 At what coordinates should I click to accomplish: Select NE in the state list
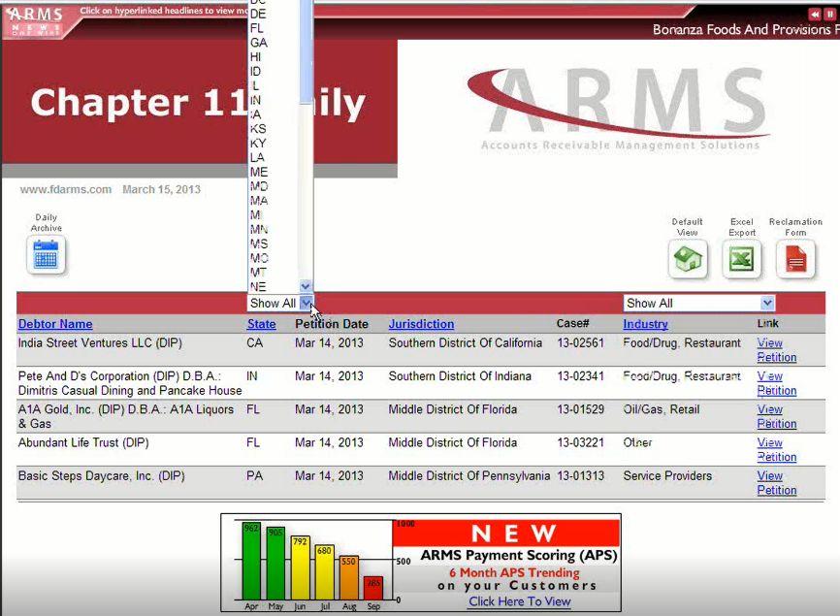click(x=258, y=286)
